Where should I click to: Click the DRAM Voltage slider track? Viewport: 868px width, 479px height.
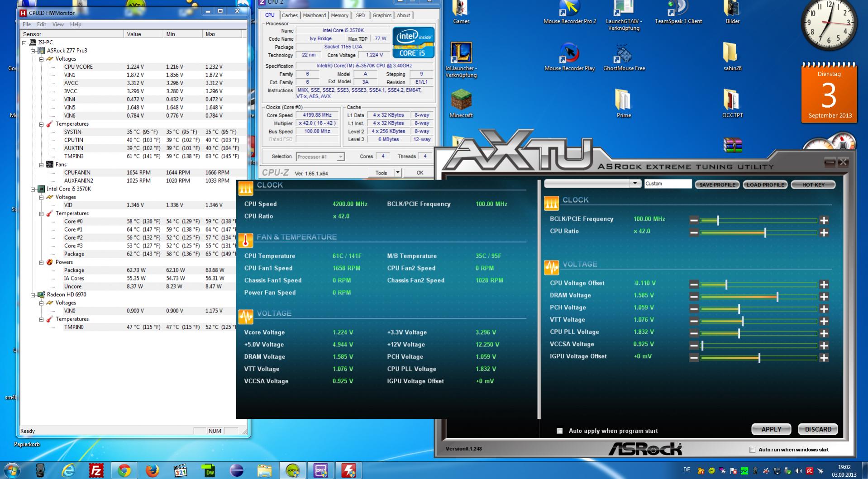coord(758,297)
